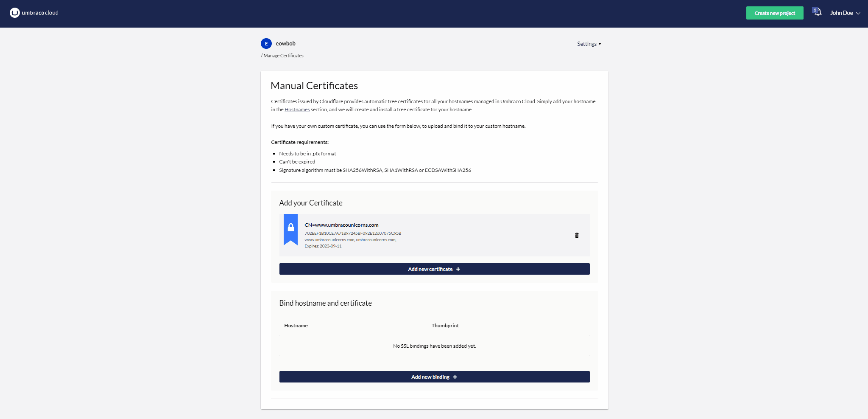Image resolution: width=868 pixels, height=419 pixels.
Task: Select the Add your Certificate heading
Action: (311, 203)
